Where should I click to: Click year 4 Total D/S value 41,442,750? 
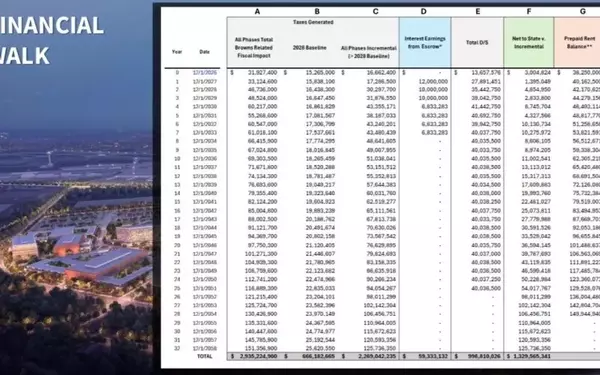pos(486,107)
